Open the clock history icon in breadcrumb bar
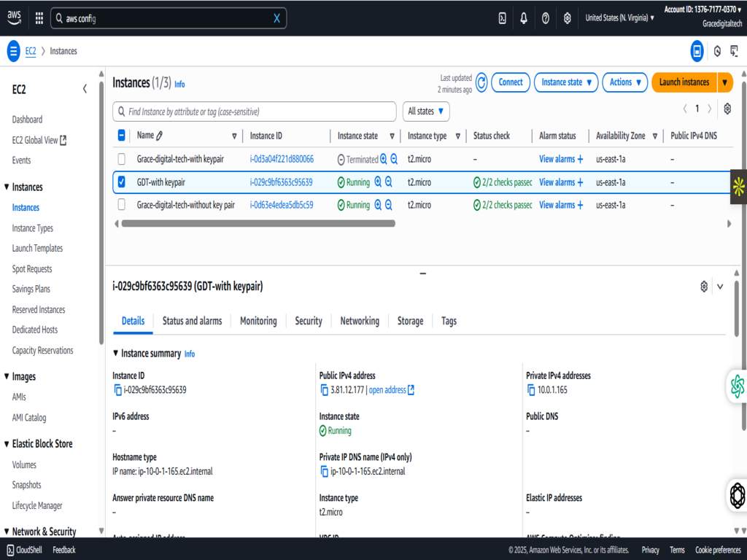Viewport: 747px width, 560px height. point(718,51)
